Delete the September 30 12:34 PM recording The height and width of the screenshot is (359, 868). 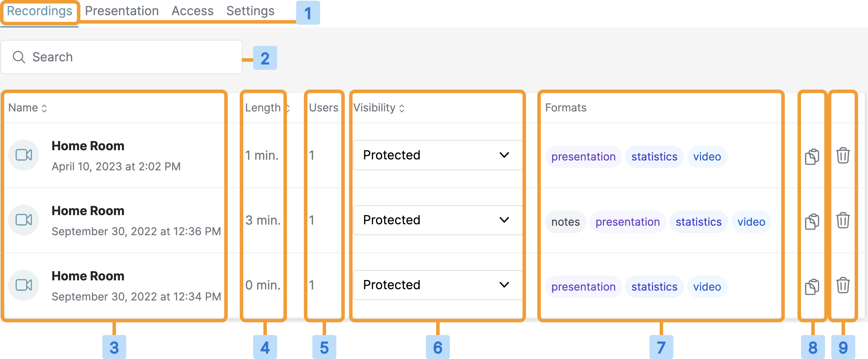[843, 286]
